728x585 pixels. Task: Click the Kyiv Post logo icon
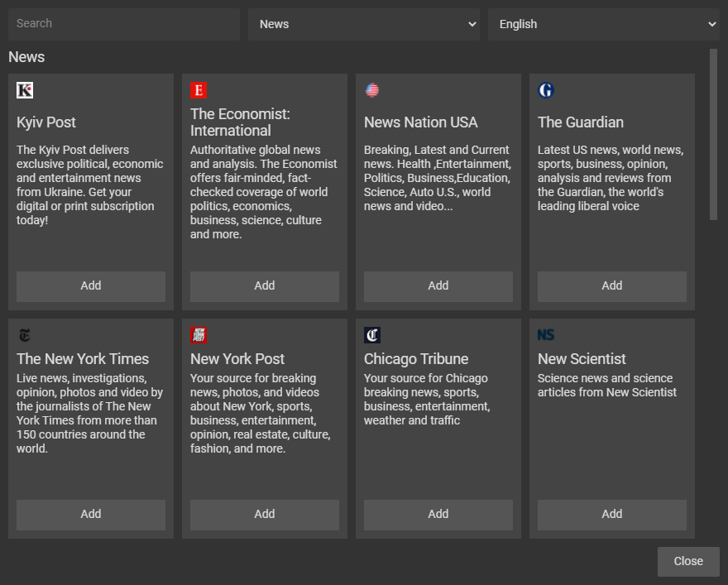[25, 90]
